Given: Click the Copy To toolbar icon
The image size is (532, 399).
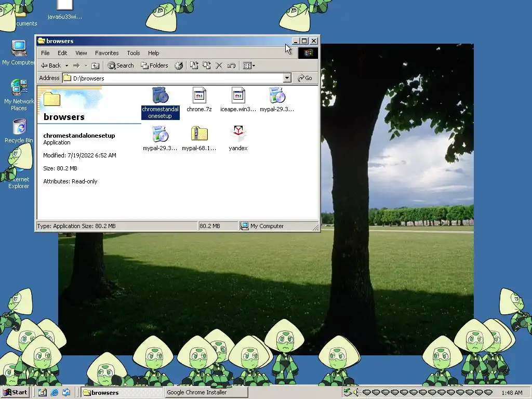Looking at the screenshot, I should coord(207,65).
